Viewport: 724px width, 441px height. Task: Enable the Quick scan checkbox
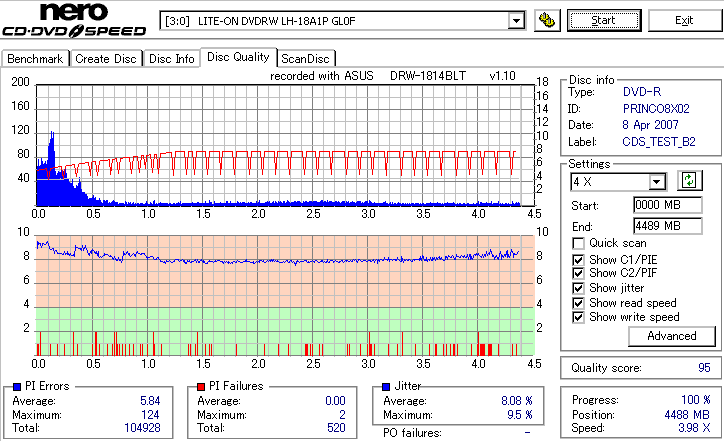[x=578, y=243]
